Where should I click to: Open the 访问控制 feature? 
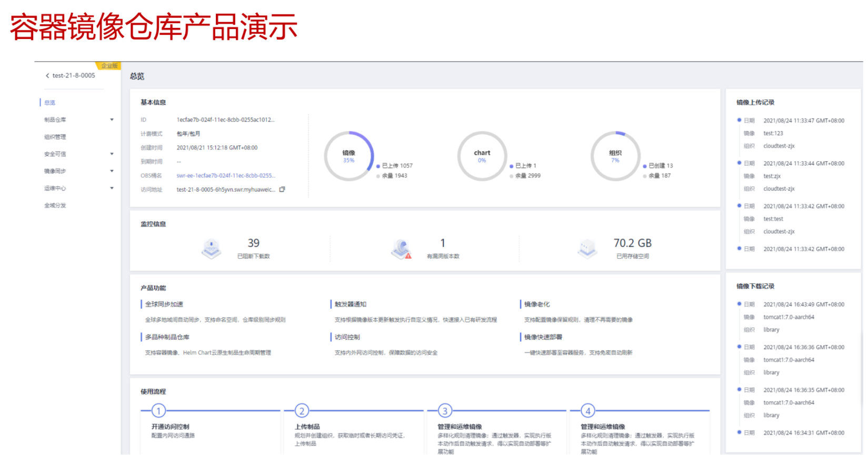(347, 337)
